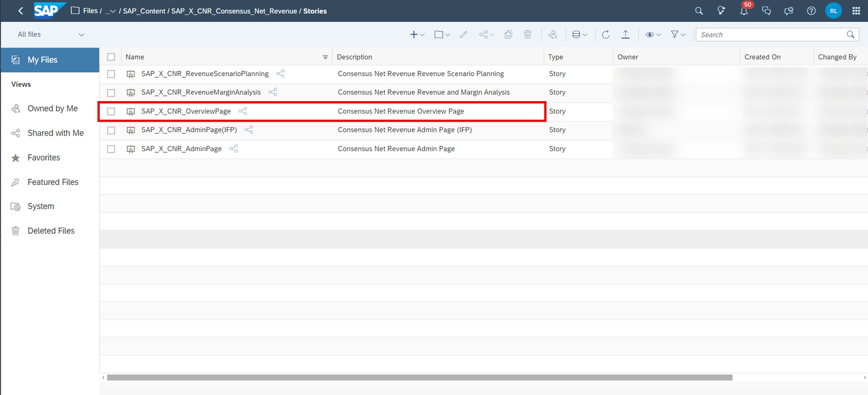
Task: Open notifications bell showing 50
Action: [744, 11]
